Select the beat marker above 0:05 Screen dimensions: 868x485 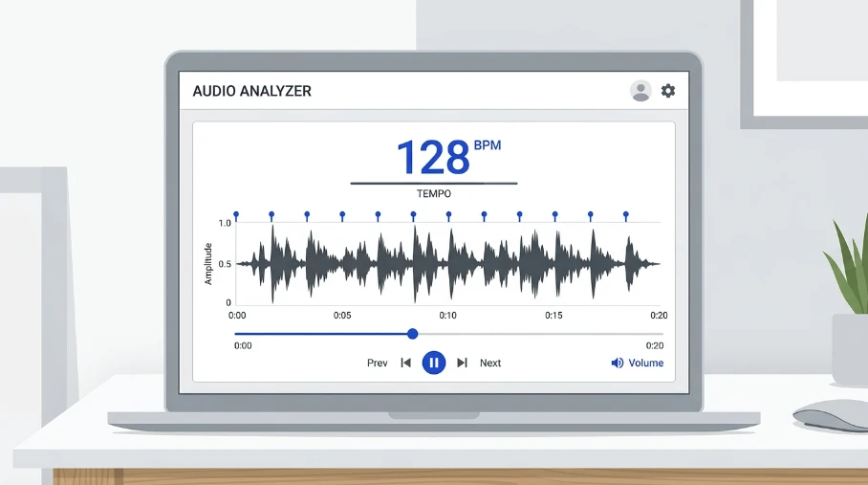tap(342, 216)
